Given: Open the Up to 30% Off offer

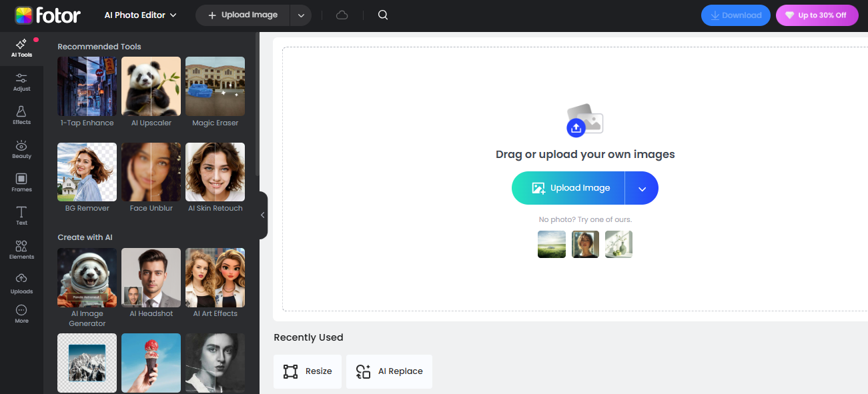Looking at the screenshot, I should (817, 14).
